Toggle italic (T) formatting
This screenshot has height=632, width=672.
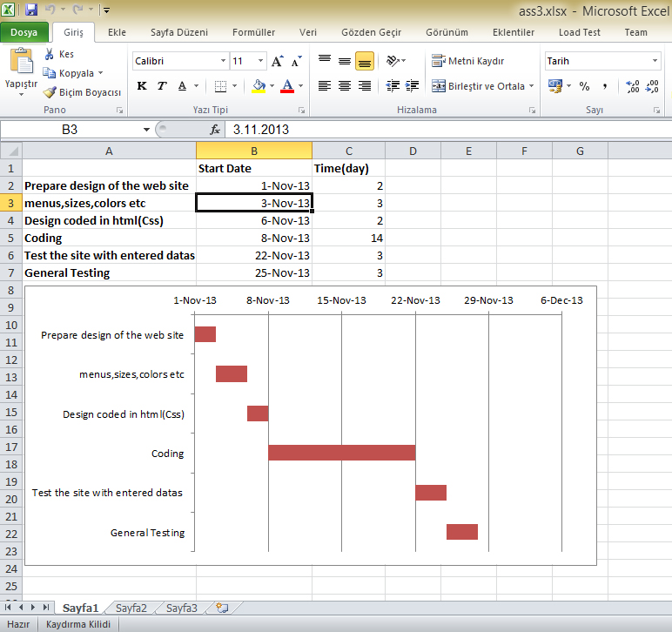(162, 86)
